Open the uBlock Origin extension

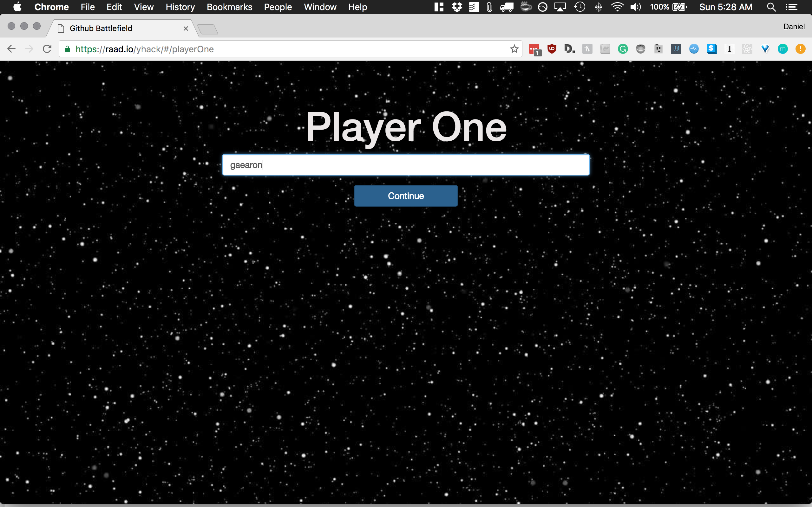point(552,49)
